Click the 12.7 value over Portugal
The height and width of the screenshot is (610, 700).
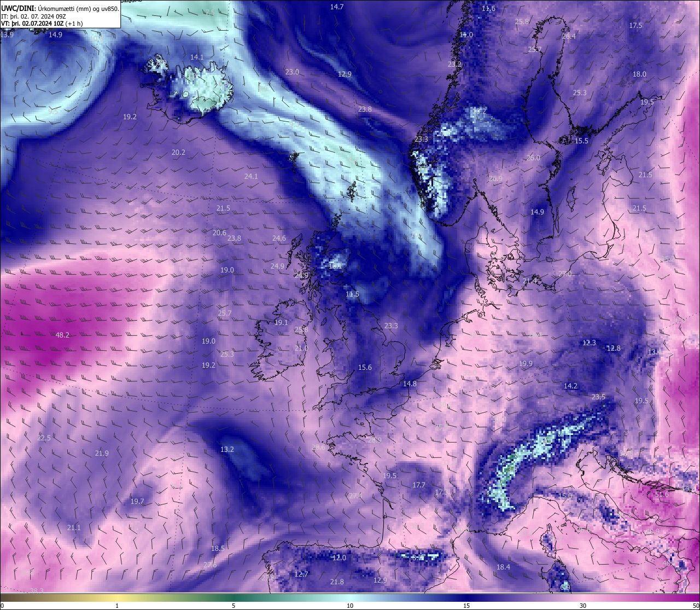point(301,574)
